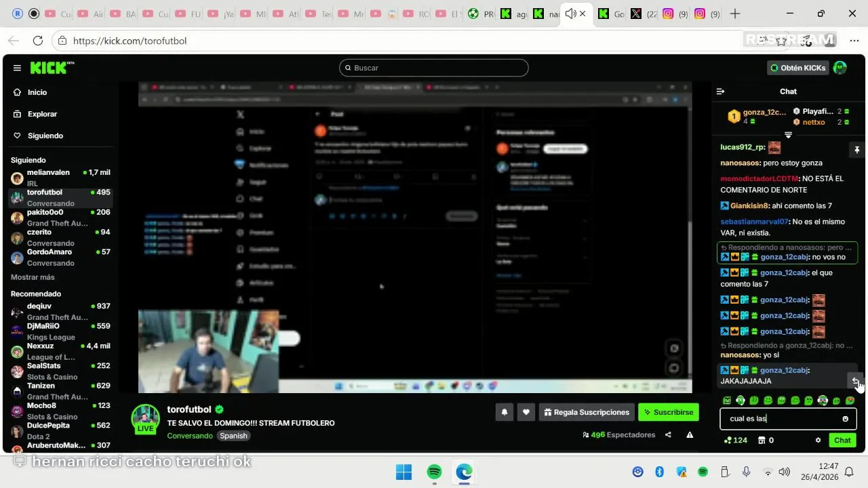
Task: Select the last quick emote in chat bar
Action: click(850, 401)
